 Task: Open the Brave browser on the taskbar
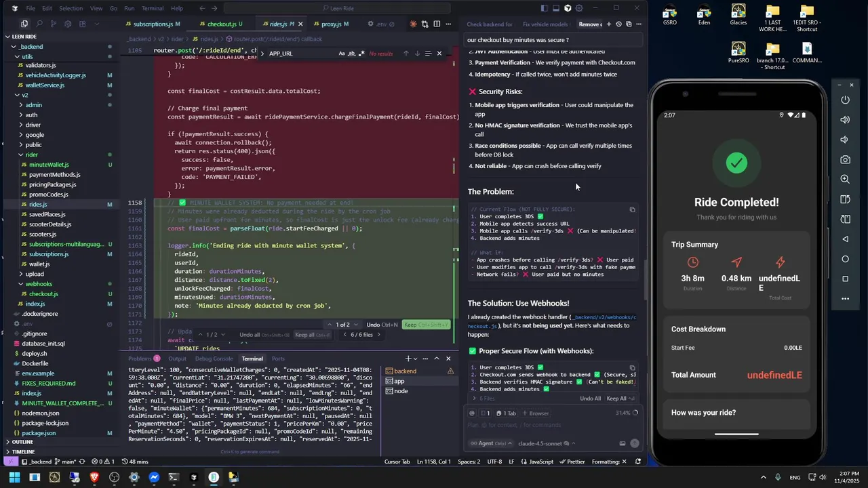(94, 477)
